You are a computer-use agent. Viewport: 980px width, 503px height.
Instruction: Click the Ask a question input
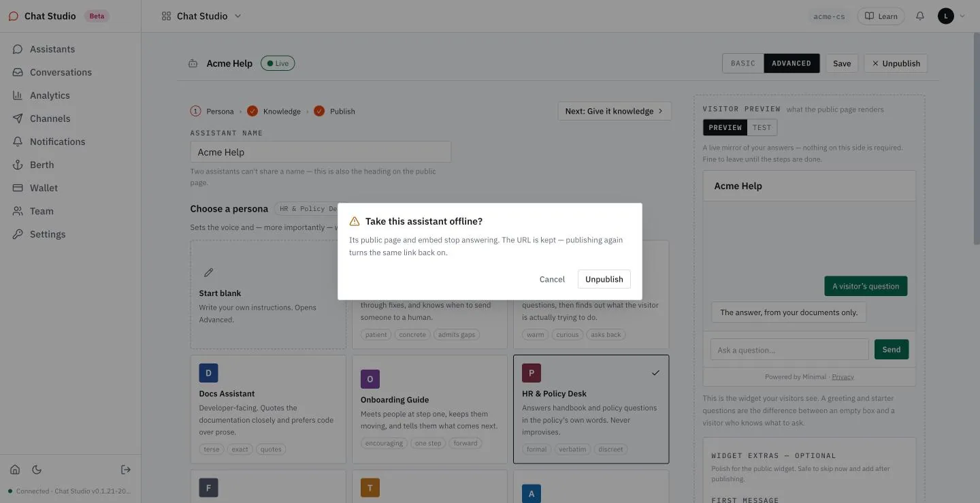(x=789, y=350)
